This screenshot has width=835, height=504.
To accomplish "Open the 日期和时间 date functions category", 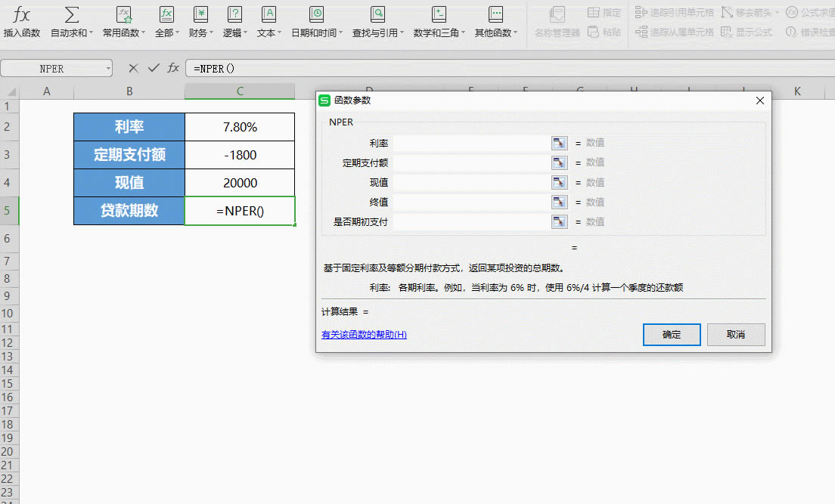I will (x=316, y=23).
